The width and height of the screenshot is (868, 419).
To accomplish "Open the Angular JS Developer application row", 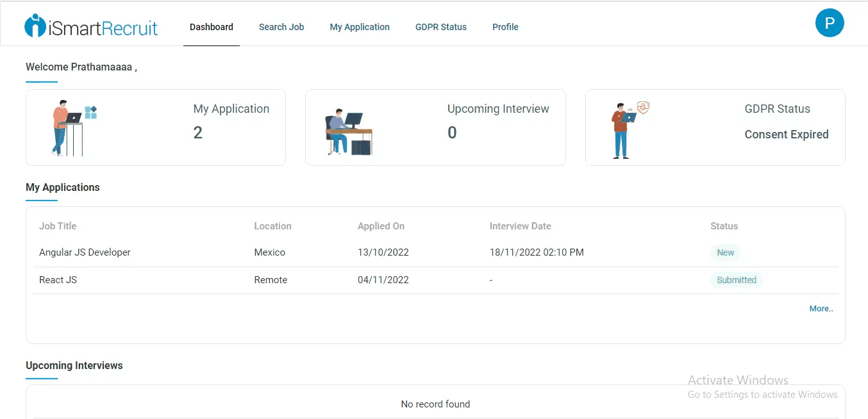I will tap(435, 252).
